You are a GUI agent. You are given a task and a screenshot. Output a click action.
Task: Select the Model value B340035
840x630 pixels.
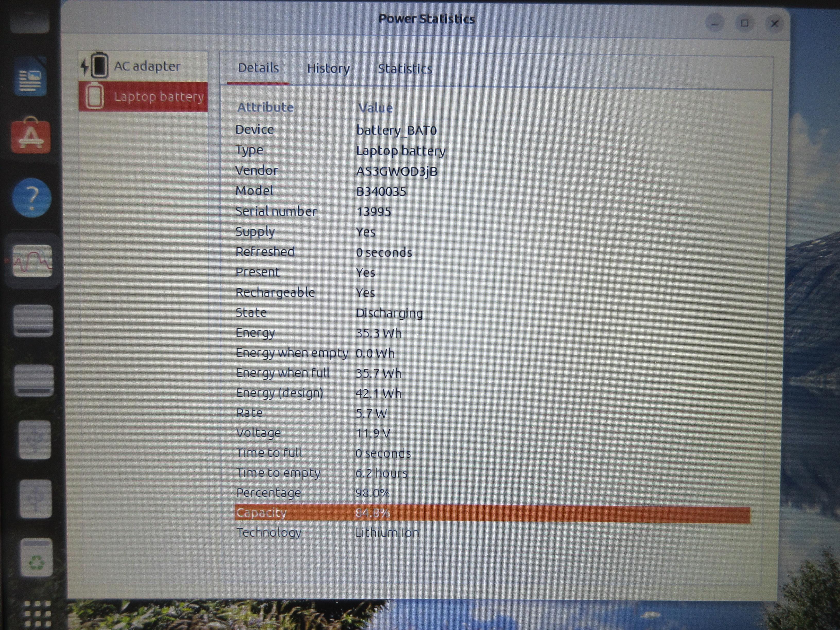[381, 191]
